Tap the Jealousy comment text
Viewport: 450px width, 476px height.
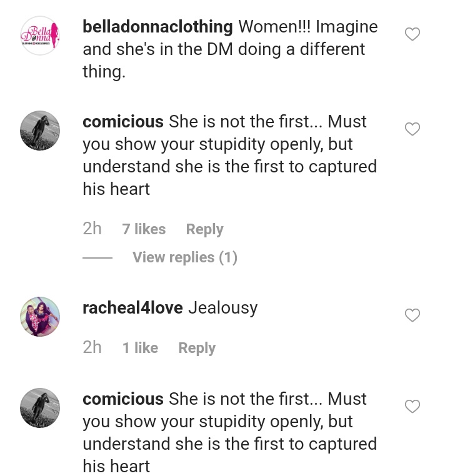coord(222,308)
